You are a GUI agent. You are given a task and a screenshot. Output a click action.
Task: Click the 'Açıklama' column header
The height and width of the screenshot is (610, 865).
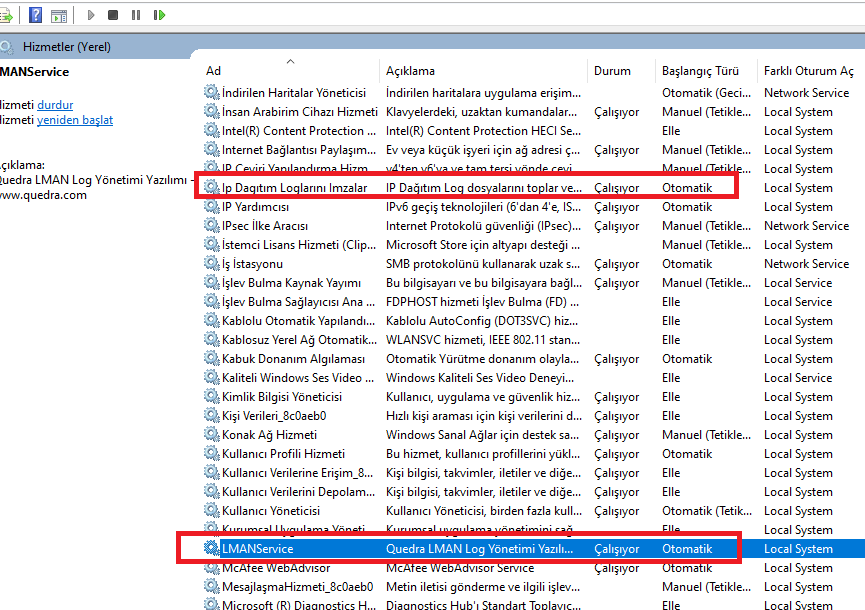pyautogui.click(x=410, y=71)
